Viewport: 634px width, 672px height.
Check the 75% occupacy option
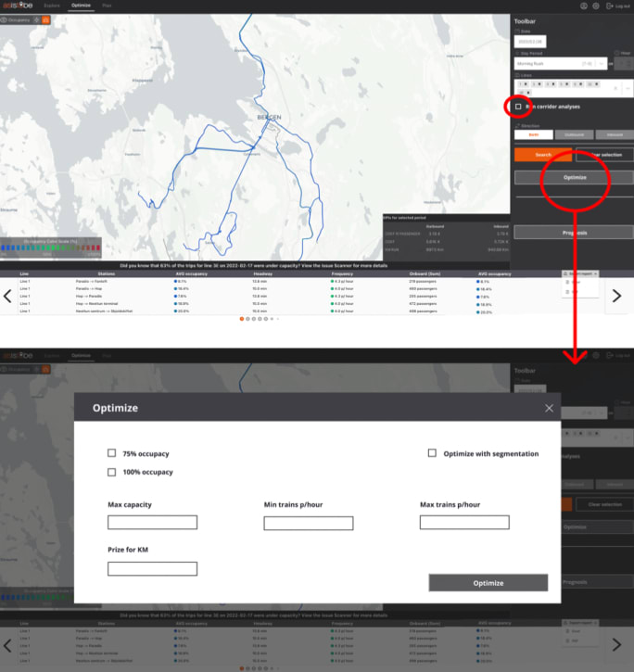click(112, 453)
